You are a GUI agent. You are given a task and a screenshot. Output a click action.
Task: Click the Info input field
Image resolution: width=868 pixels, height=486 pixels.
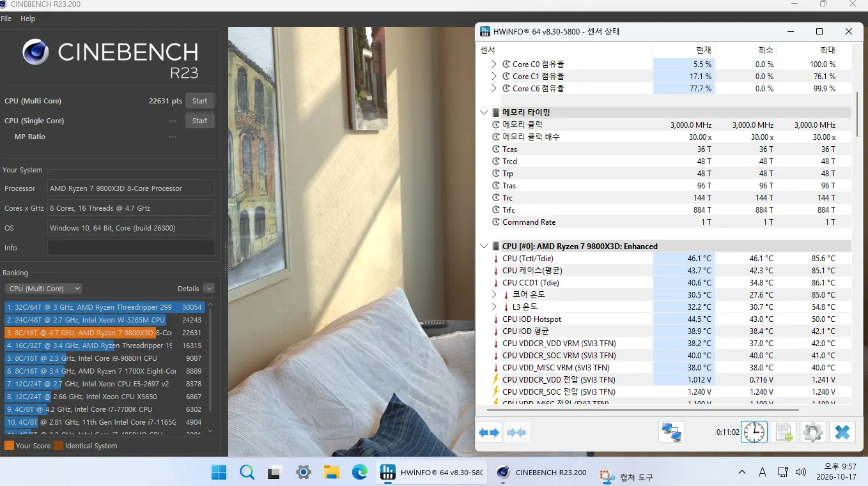coord(131,248)
